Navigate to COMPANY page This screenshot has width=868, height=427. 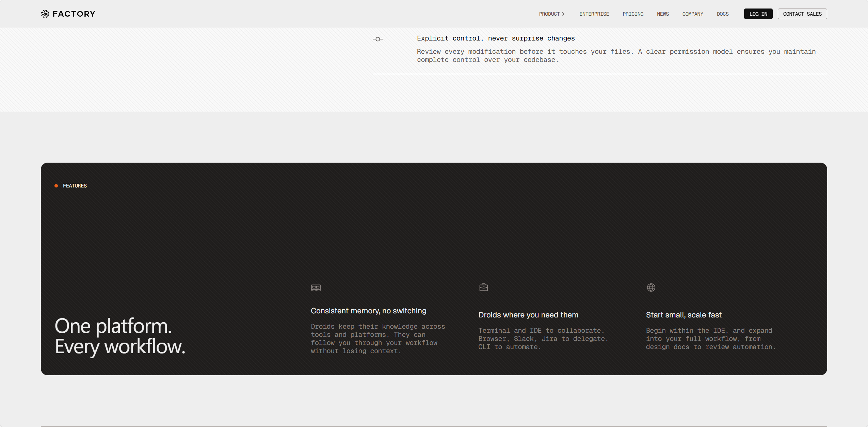[692, 14]
